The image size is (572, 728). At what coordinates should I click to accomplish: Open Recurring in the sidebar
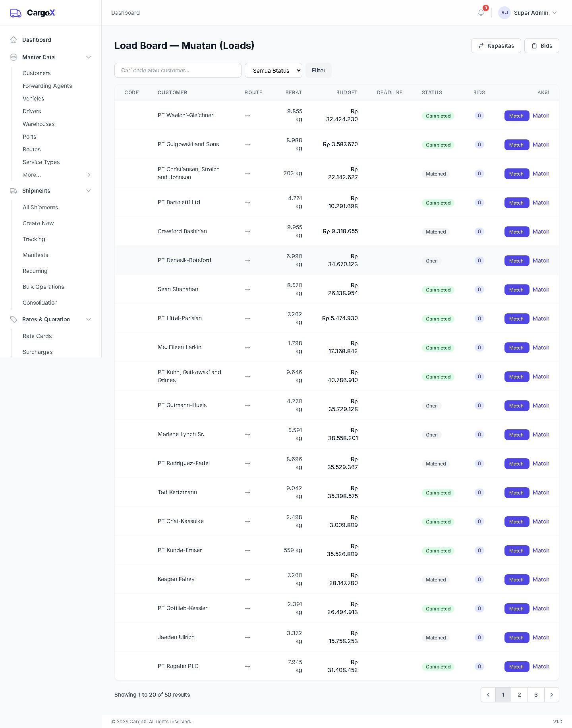coord(35,271)
